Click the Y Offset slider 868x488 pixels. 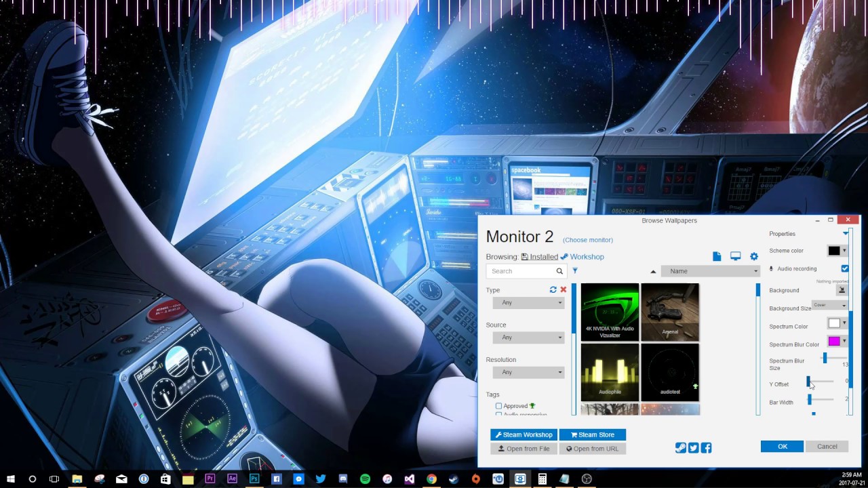pyautogui.click(x=821, y=382)
